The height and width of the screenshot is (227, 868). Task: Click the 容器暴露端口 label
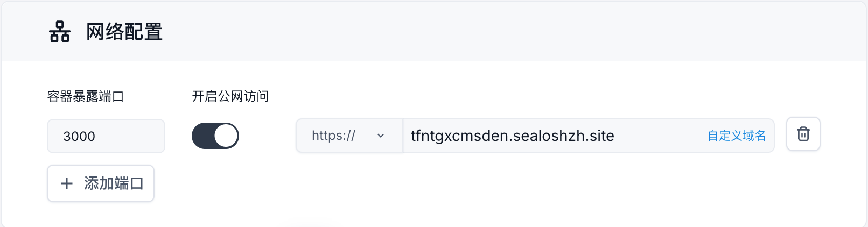coord(86,96)
